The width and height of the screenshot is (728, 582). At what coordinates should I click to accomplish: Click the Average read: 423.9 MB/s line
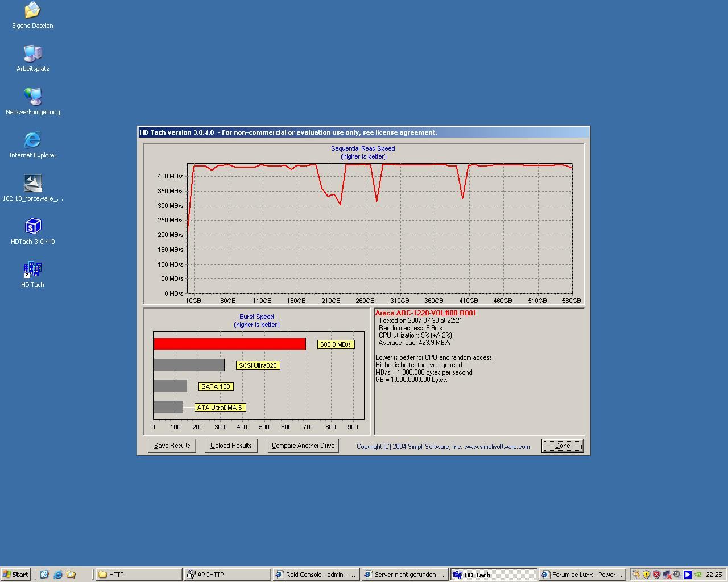415,343
